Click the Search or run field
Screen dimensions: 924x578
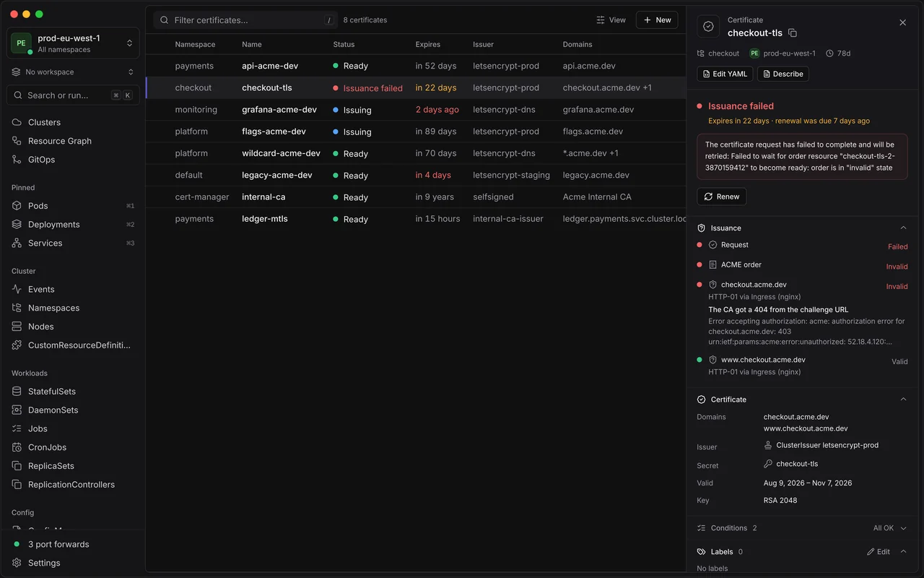point(73,95)
